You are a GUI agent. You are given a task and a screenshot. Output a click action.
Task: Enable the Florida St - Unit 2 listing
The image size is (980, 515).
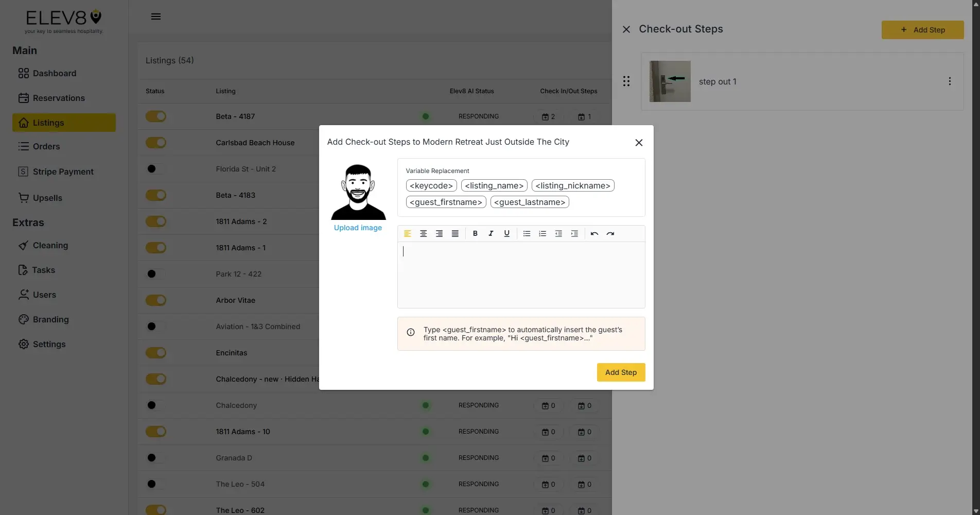coord(155,168)
